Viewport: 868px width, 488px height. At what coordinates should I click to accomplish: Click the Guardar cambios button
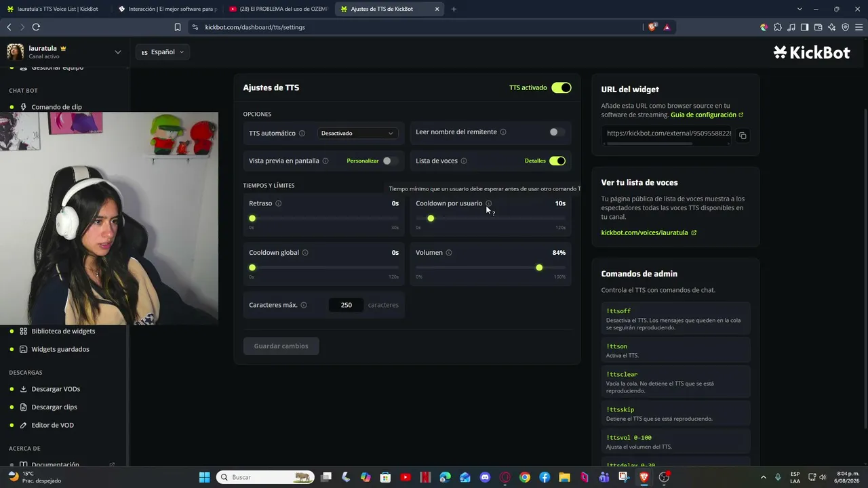pyautogui.click(x=281, y=346)
